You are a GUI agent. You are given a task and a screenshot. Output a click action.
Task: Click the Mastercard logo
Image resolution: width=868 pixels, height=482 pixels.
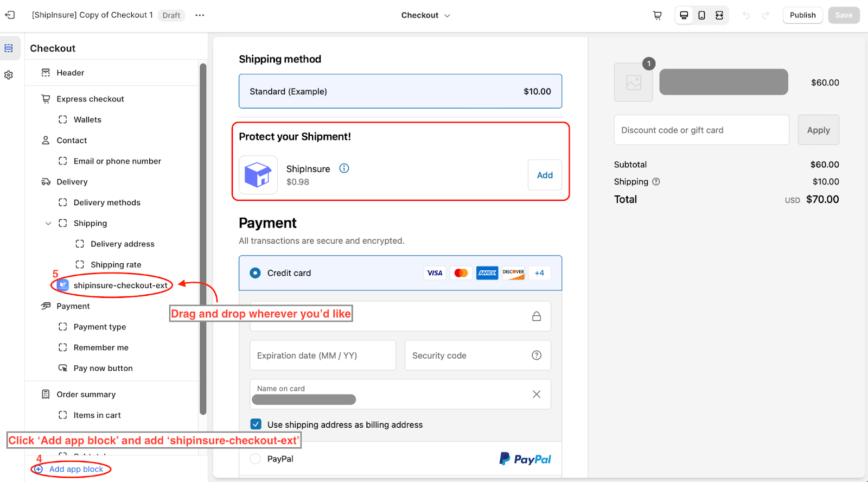(461, 273)
